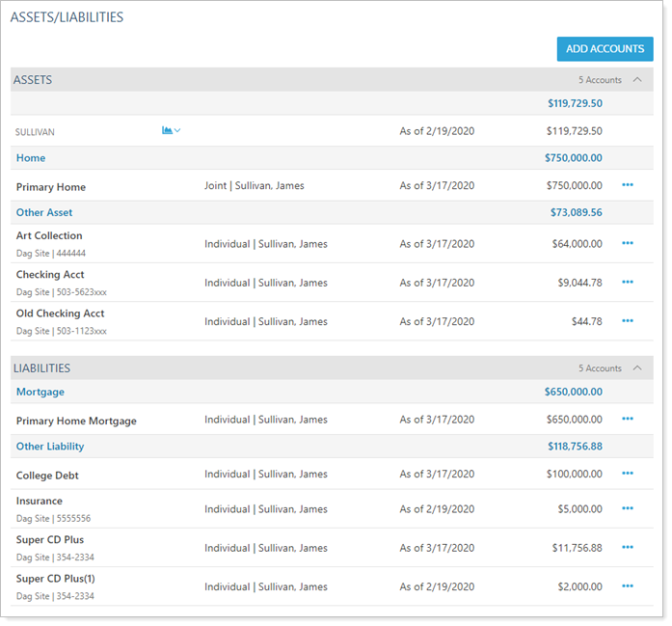Open the more options menu for Insurance
672x626 pixels.
click(x=628, y=508)
